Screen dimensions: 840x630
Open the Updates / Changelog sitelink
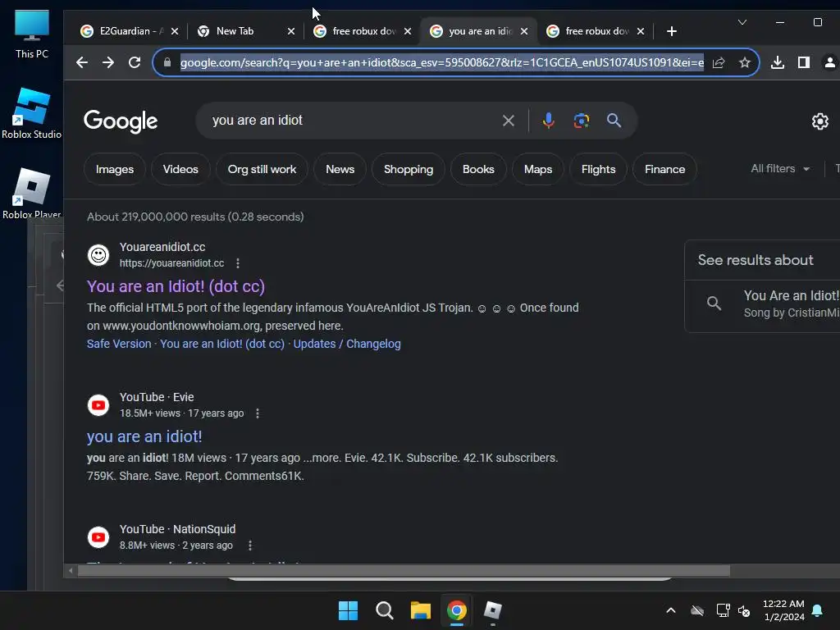coord(347,344)
